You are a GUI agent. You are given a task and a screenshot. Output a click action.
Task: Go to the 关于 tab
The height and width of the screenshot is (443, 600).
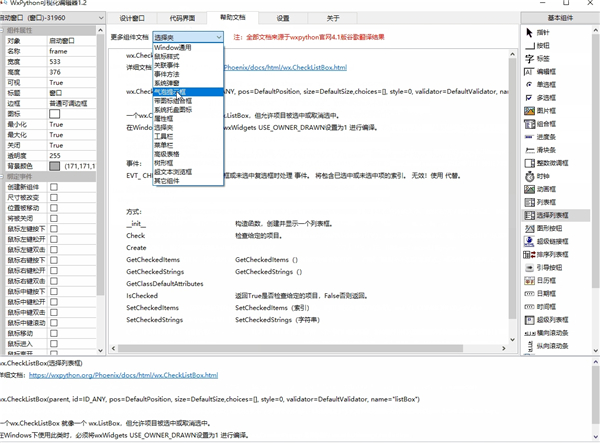point(333,18)
